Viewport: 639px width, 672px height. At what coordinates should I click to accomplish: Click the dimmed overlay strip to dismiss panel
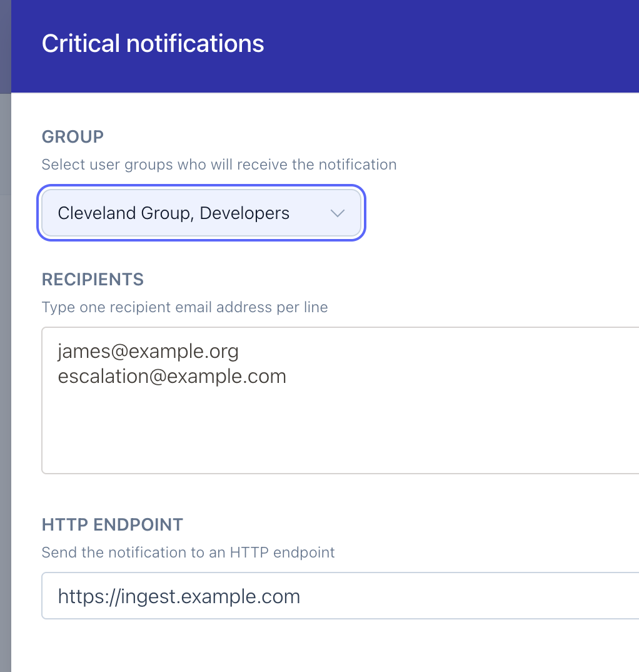click(5, 375)
